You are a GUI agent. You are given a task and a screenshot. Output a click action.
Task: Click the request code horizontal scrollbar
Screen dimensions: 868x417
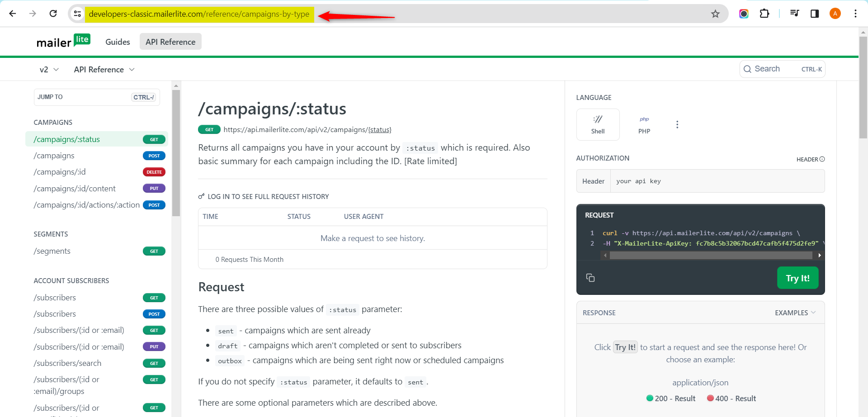(711, 256)
